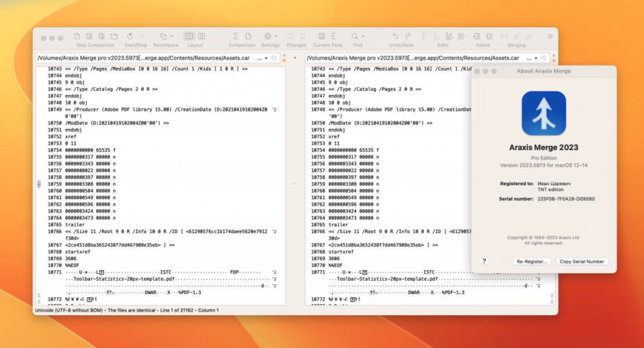Toggle the two-way side-by-side Layout view
Image resolution: width=644 pixels, height=348 pixels.
click(189, 36)
